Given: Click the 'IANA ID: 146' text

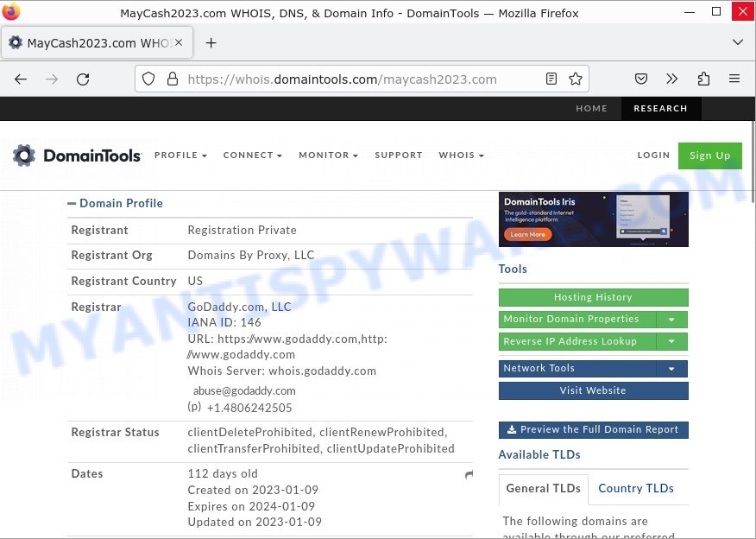Looking at the screenshot, I should point(224,322).
